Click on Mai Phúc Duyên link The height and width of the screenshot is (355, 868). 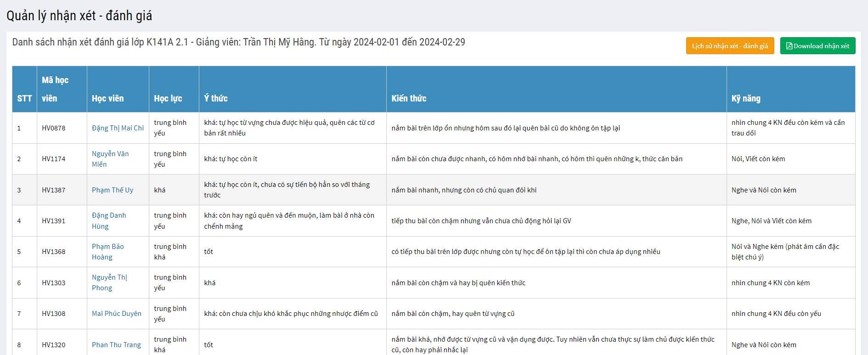117,314
